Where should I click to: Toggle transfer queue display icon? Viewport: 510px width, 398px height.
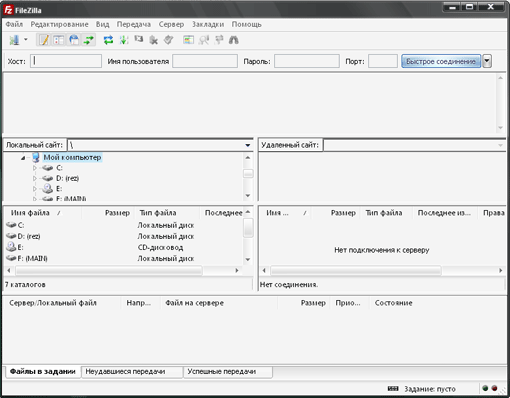(89, 40)
